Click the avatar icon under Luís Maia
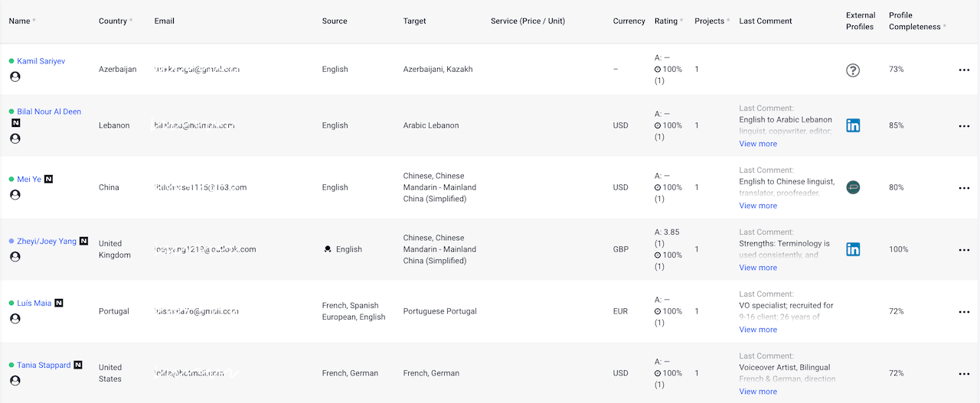 15,319
